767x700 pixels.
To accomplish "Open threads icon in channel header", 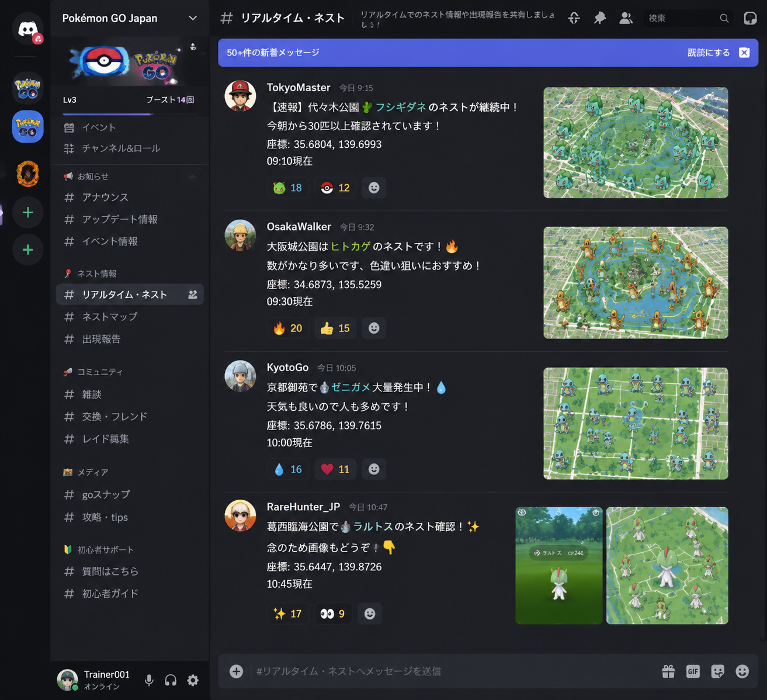I will coord(574,18).
